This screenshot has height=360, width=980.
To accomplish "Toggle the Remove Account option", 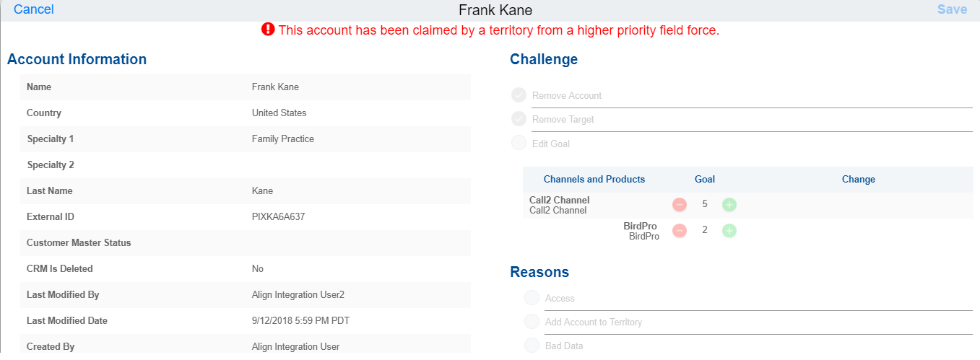I will coord(519,95).
